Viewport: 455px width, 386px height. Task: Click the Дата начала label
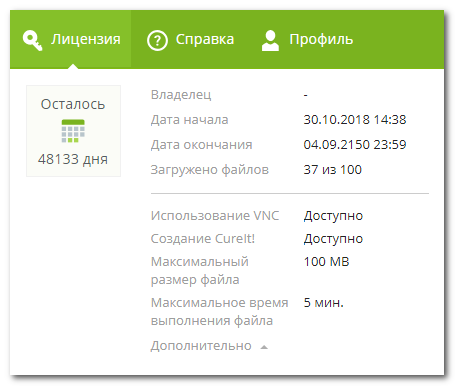click(189, 120)
